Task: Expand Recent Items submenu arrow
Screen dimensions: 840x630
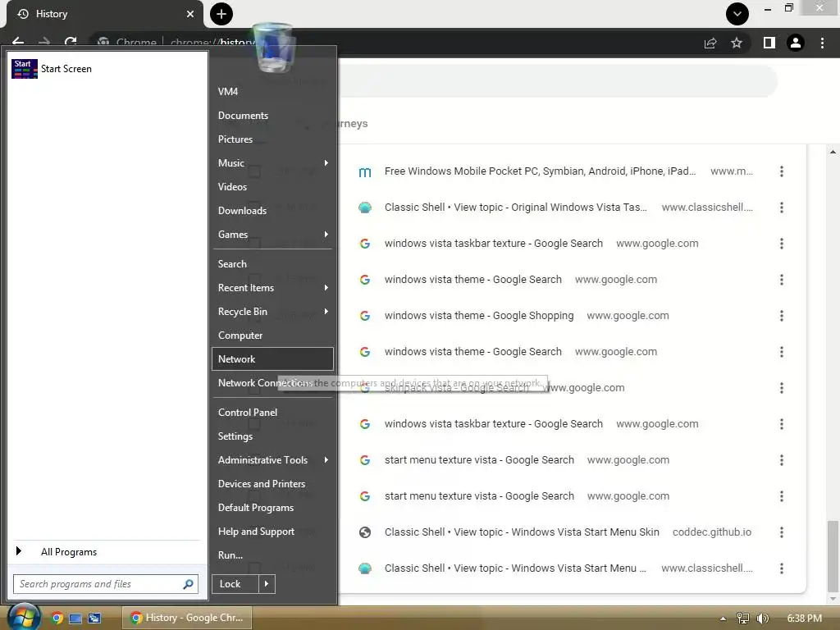Action: pyautogui.click(x=326, y=288)
